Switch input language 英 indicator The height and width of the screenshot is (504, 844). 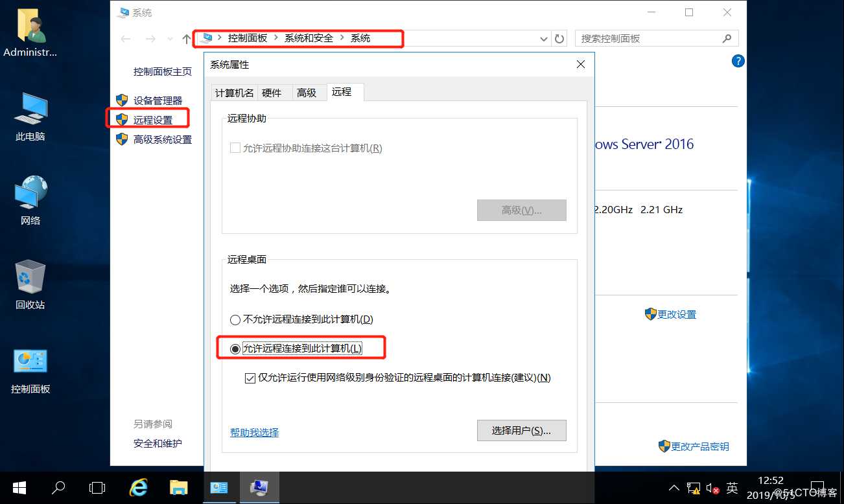[732, 488]
